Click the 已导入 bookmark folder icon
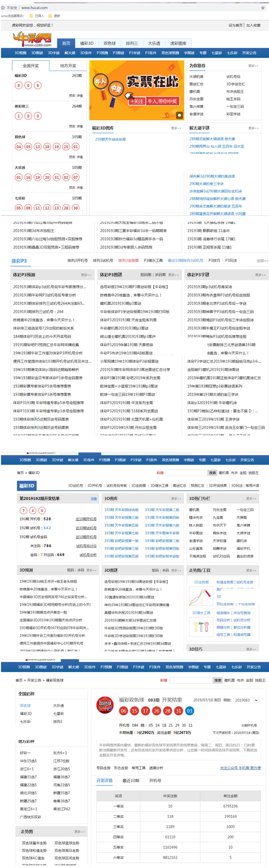 (31, 15)
